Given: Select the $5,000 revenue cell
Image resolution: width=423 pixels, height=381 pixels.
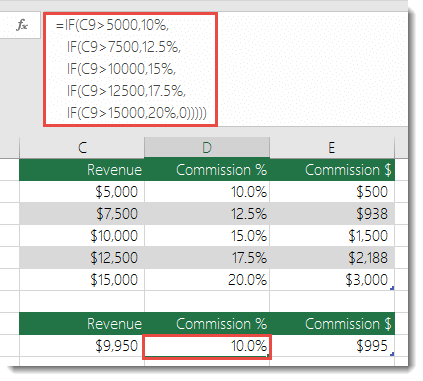Looking at the screenshot, I should [x=82, y=192].
